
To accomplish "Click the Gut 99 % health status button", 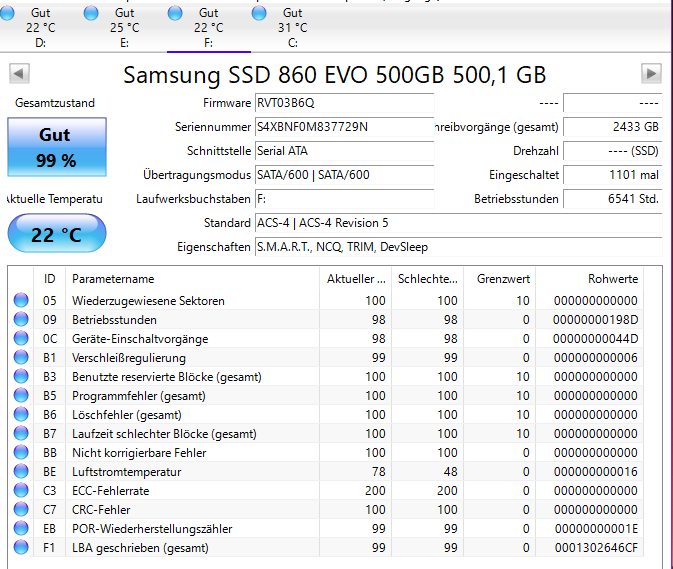I will tap(57, 147).
